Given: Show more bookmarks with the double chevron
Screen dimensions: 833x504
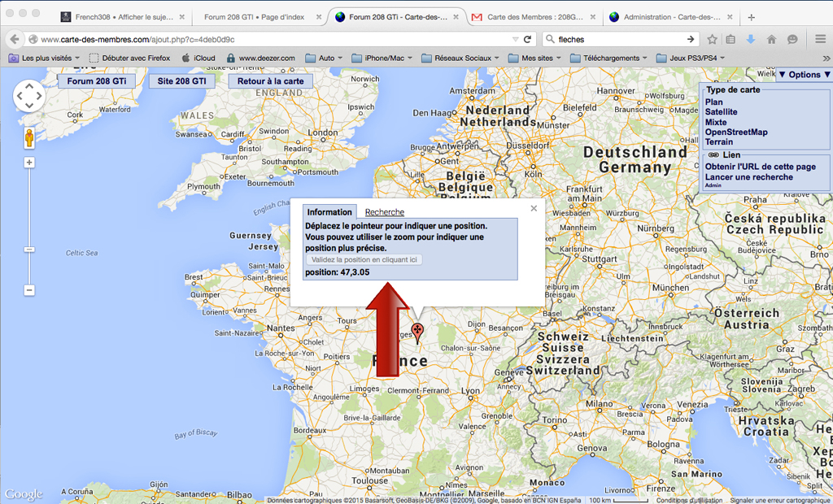Looking at the screenshot, I should click(x=826, y=59).
